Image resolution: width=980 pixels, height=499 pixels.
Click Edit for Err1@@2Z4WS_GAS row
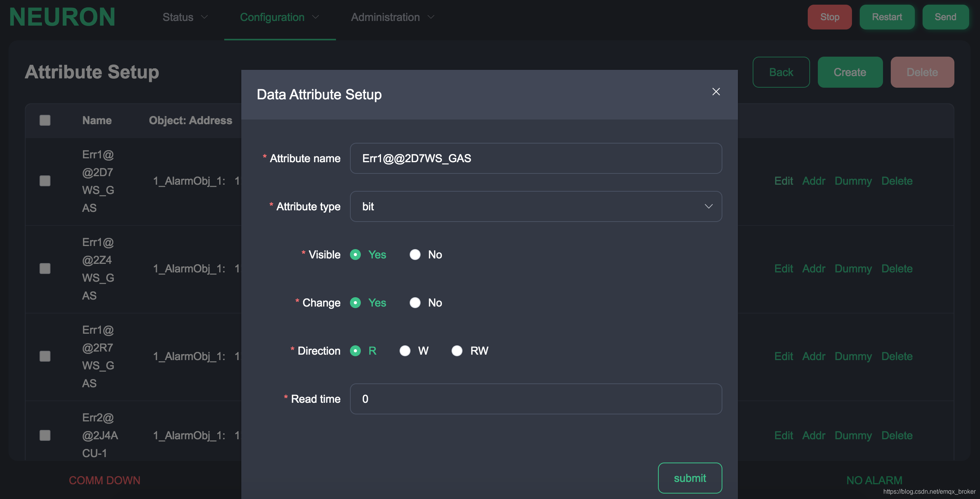pyautogui.click(x=784, y=269)
